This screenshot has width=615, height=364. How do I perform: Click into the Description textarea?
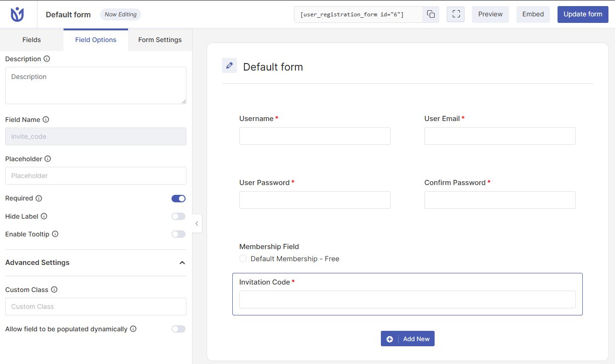click(96, 86)
